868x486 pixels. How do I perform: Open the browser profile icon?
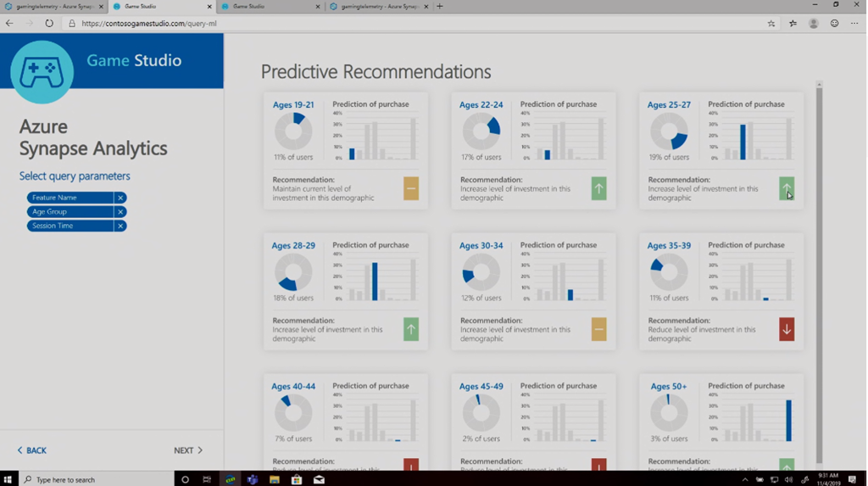[x=813, y=23]
